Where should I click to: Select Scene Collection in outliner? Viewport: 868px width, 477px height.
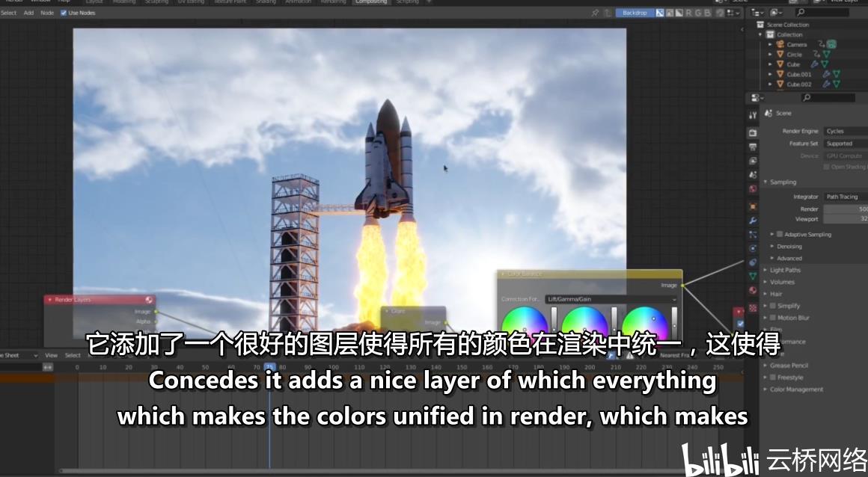(788, 25)
